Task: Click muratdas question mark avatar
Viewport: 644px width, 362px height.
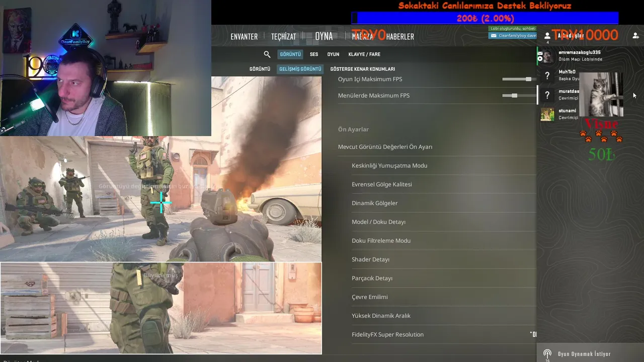Action: [547, 95]
